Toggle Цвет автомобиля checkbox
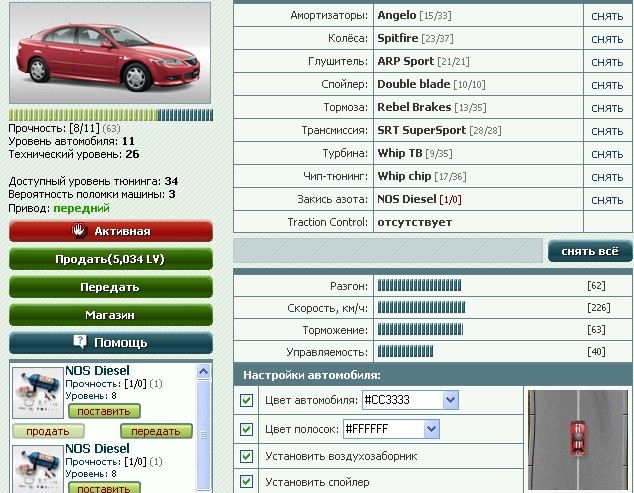This screenshot has height=493, width=634. (x=246, y=400)
